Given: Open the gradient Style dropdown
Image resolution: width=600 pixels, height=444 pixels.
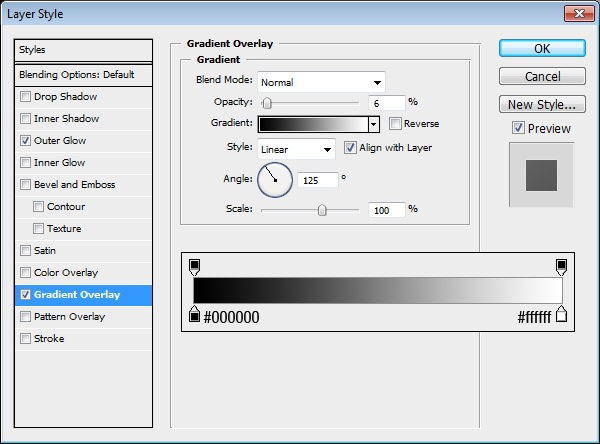Looking at the screenshot, I should click(296, 149).
